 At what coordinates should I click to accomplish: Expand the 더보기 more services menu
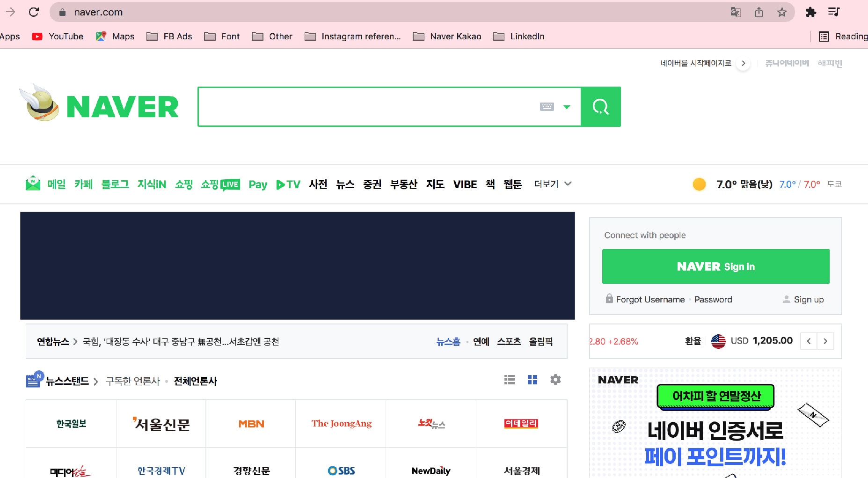click(x=553, y=184)
